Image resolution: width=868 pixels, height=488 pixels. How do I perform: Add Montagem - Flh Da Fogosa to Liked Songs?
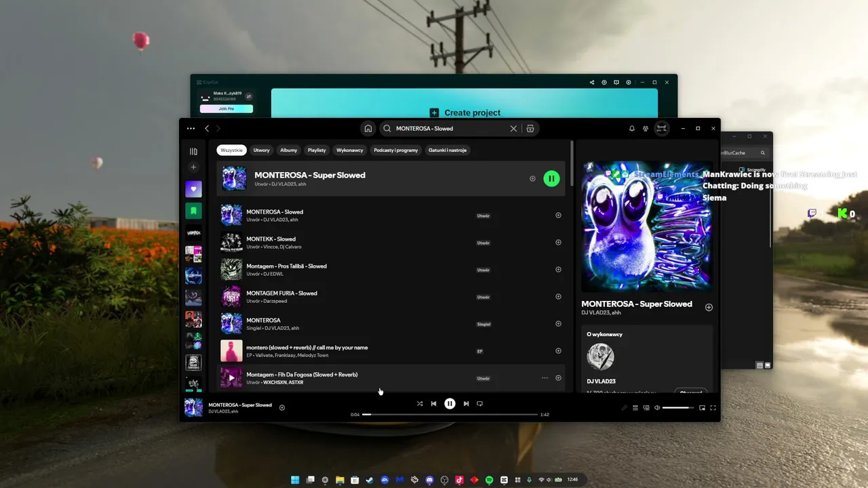tap(558, 378)
